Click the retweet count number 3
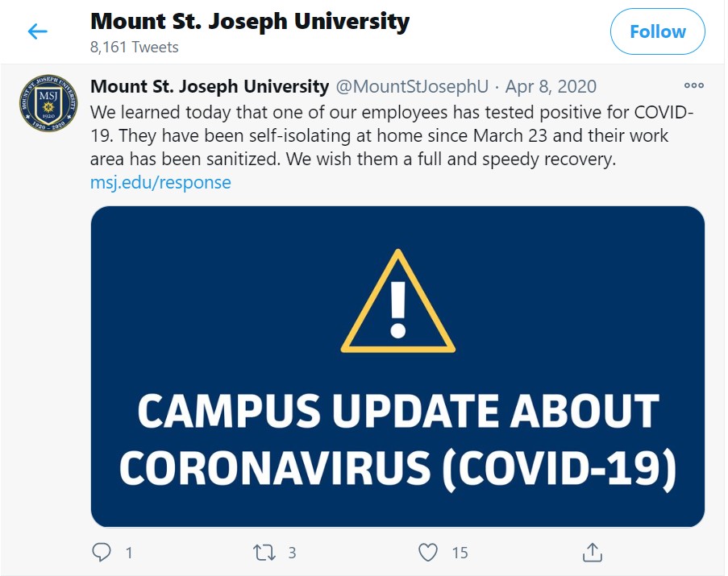 (292, 553)
